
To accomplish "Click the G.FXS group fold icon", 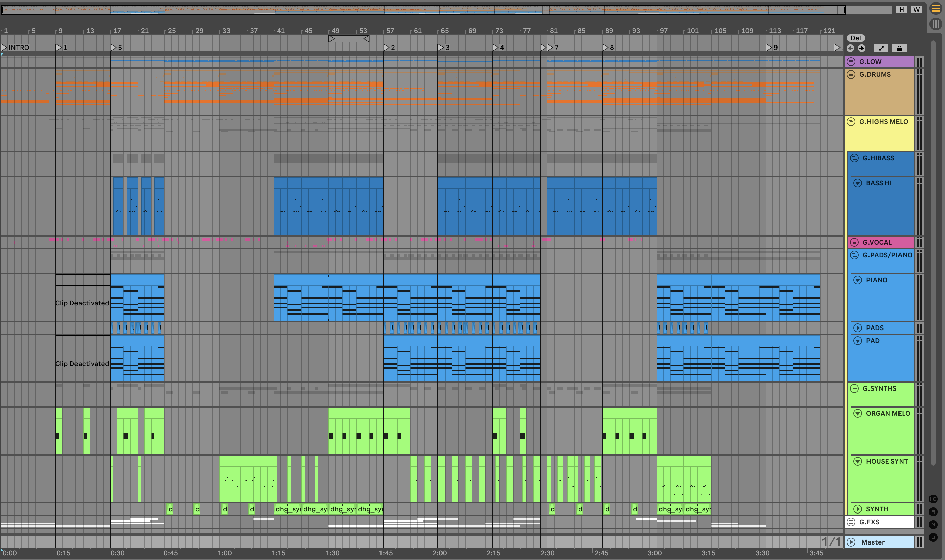I will pyautogui.click(x=851, y=522).
